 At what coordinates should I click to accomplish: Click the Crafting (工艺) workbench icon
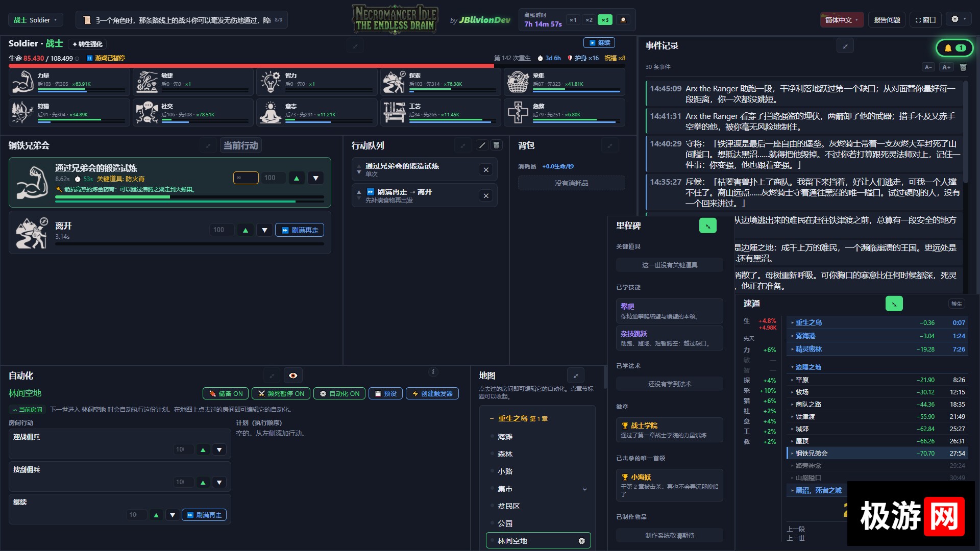395,112
